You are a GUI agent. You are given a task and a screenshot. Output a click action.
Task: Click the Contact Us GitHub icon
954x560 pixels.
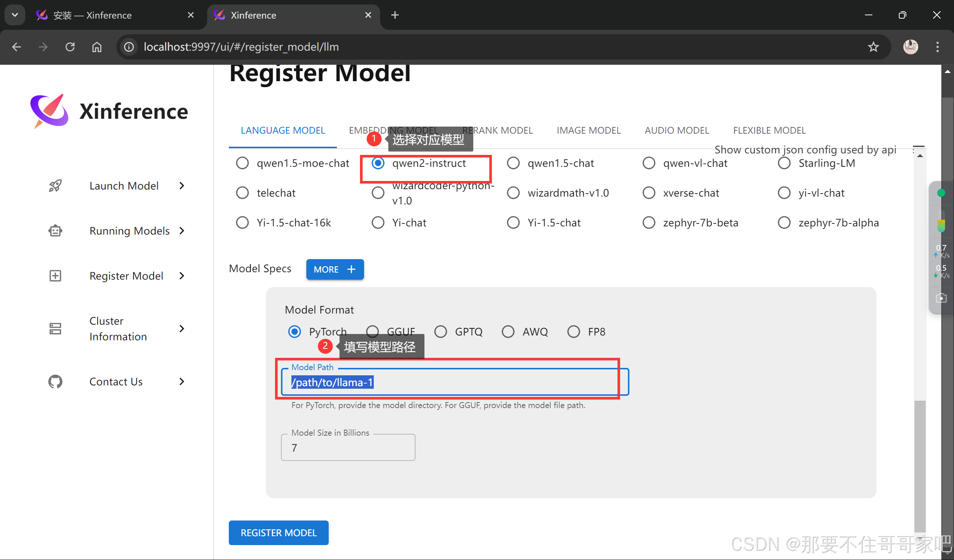pos(55,381)
